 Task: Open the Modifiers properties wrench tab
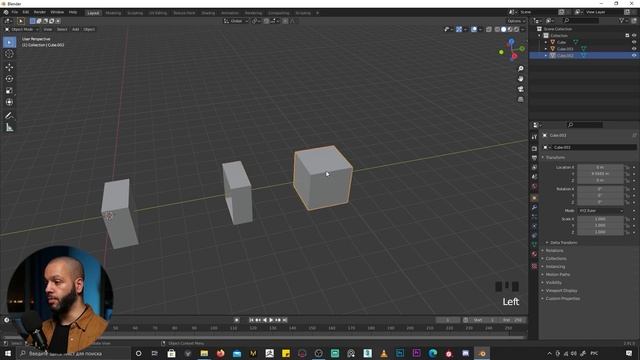[x=534, y=208]
